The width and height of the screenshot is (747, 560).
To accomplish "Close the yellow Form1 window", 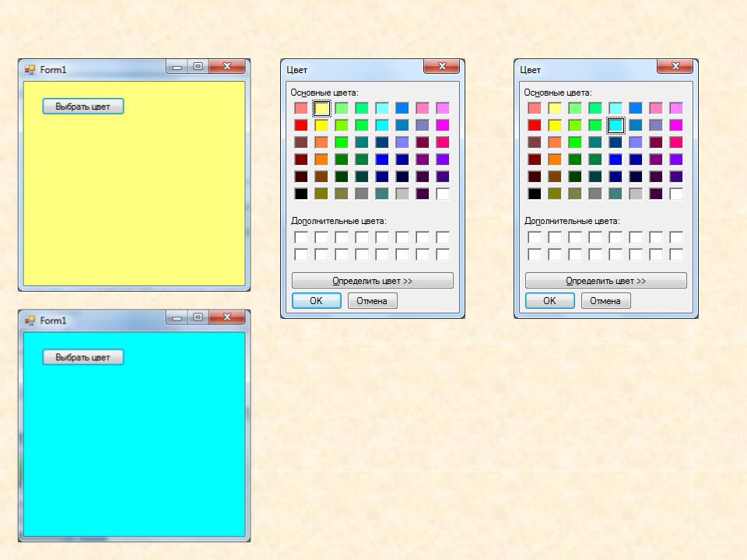I will pyautogui.click(x=226, y=66).
